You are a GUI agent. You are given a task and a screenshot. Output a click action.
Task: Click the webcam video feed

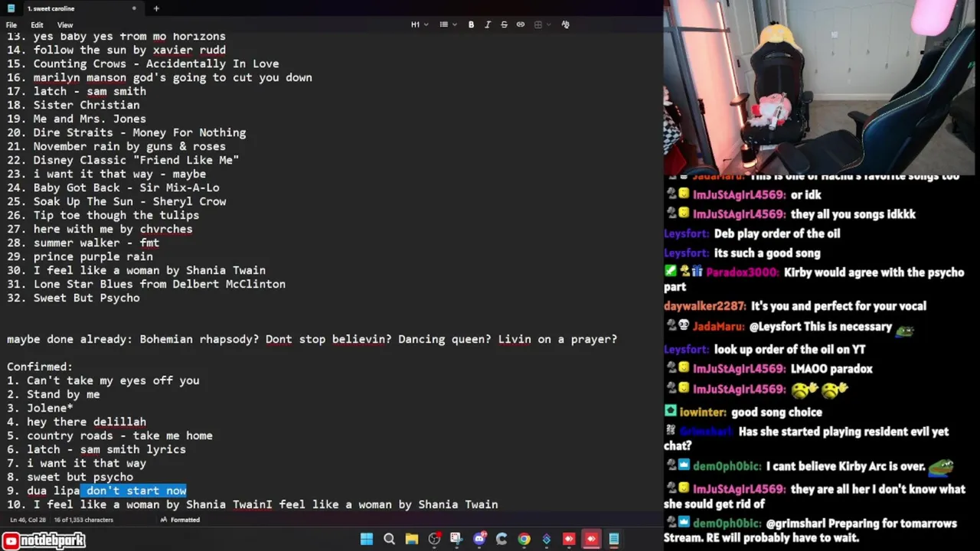coord(821,88)
